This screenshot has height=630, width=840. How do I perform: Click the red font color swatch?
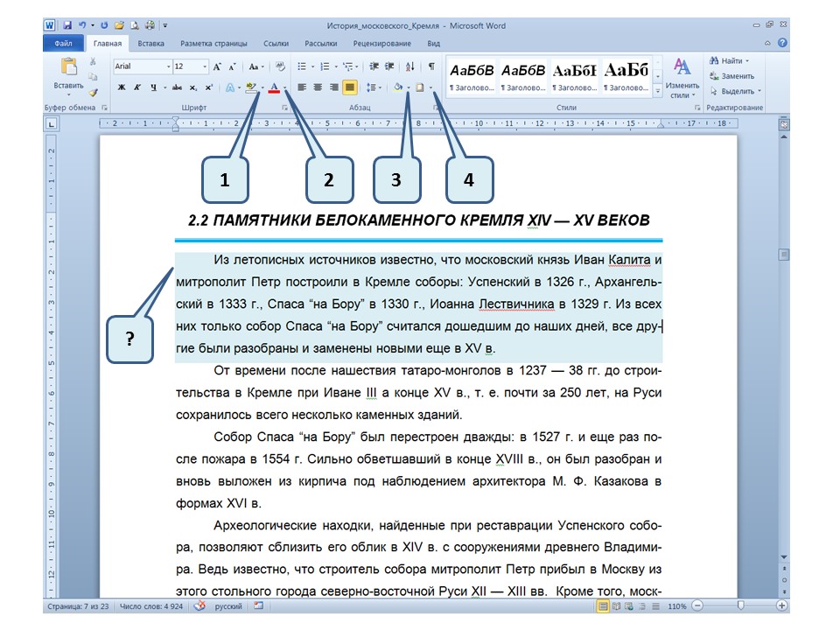pyautogui.click(x=275, y=87)
